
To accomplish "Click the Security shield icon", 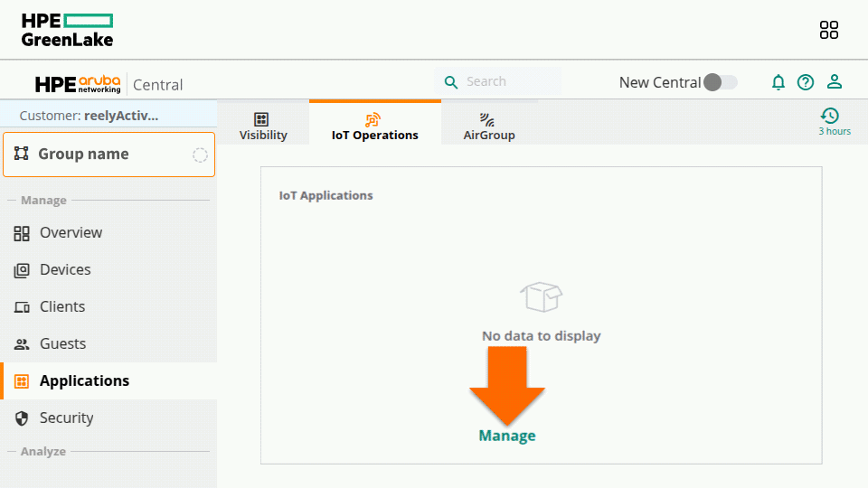I will [22, 418].
